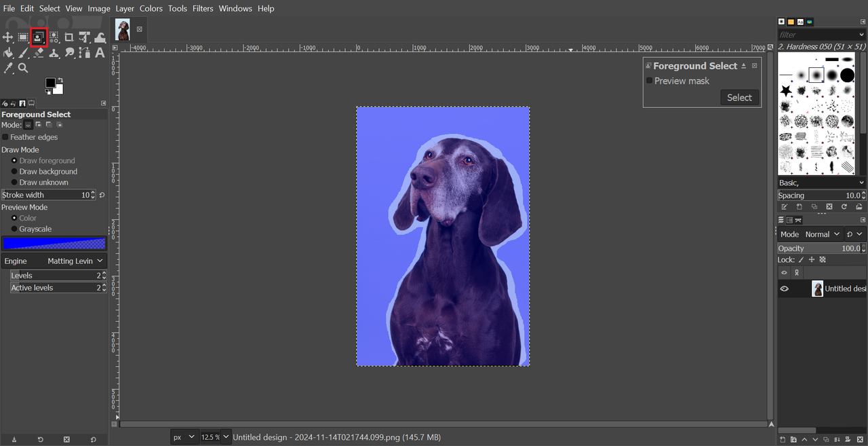The height and width of the screenshot is (446, 868).
Task: Enable Feather edges checkbox
Action: click(x=5, y=137)
